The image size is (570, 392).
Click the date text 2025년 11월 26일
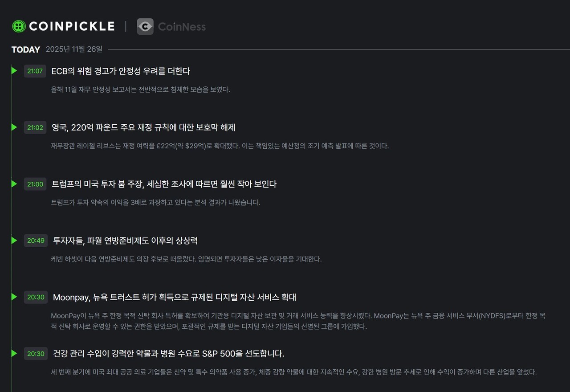(74, 49)
